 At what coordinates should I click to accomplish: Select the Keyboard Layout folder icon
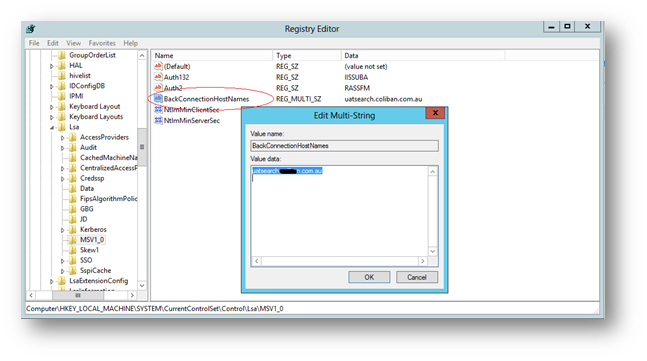pos(62,106)
